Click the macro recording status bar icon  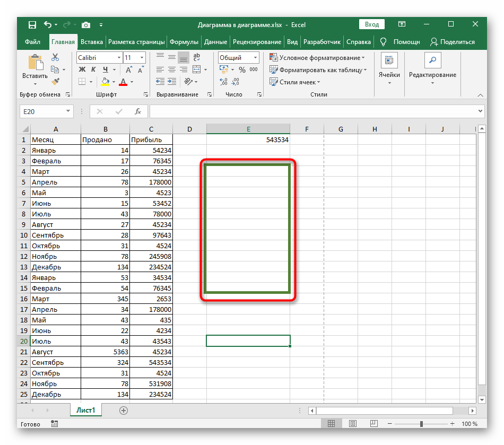pos(55,424)
